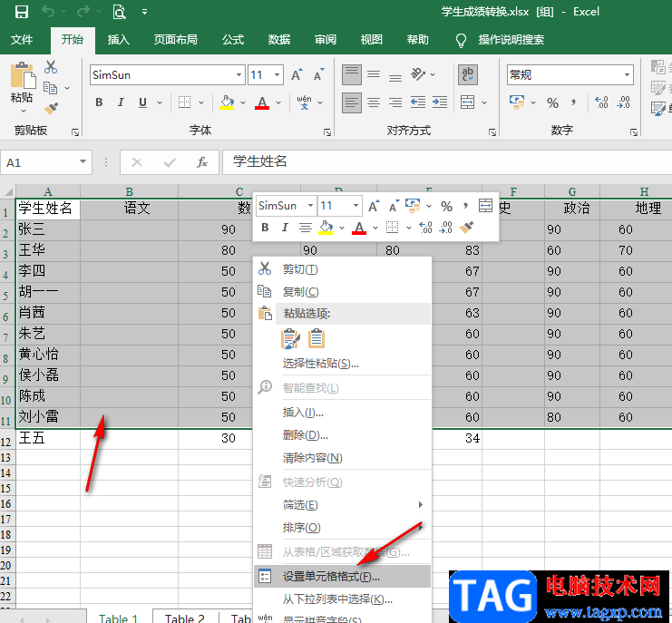Switch to the 公式 ribbon tab

(x=233, y=39)
